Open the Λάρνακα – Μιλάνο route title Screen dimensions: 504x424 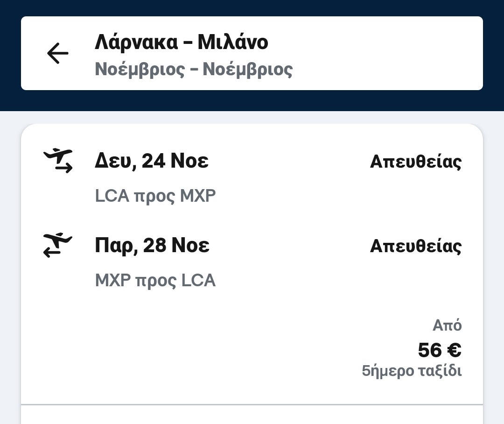tap(181, 42)
